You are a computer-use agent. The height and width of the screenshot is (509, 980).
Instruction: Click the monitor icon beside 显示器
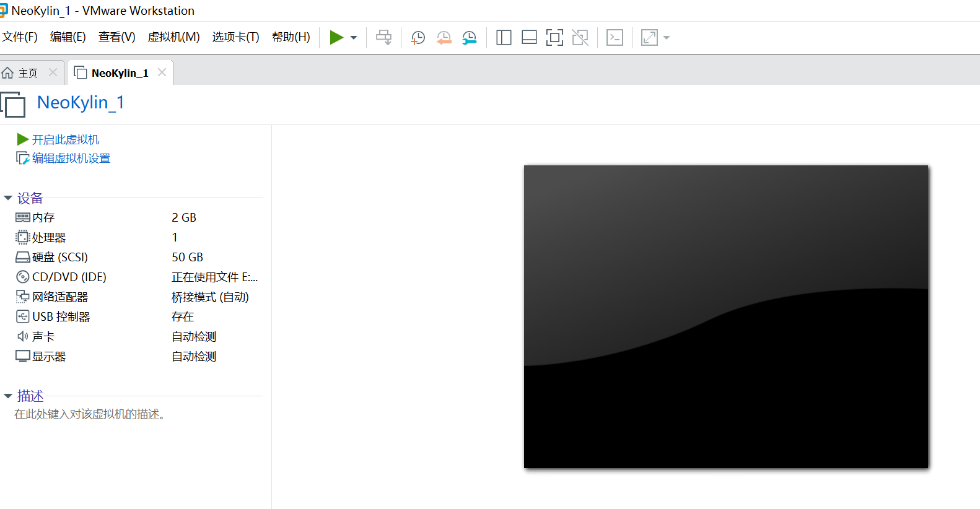click(x=23, y=356)
